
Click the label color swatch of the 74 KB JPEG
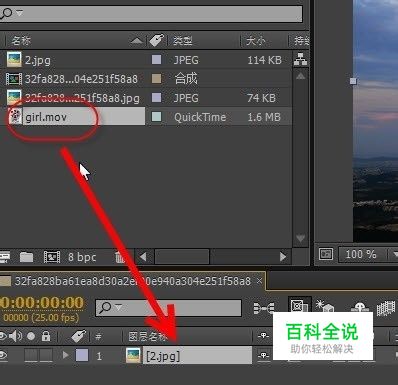(x=156, y=98)
